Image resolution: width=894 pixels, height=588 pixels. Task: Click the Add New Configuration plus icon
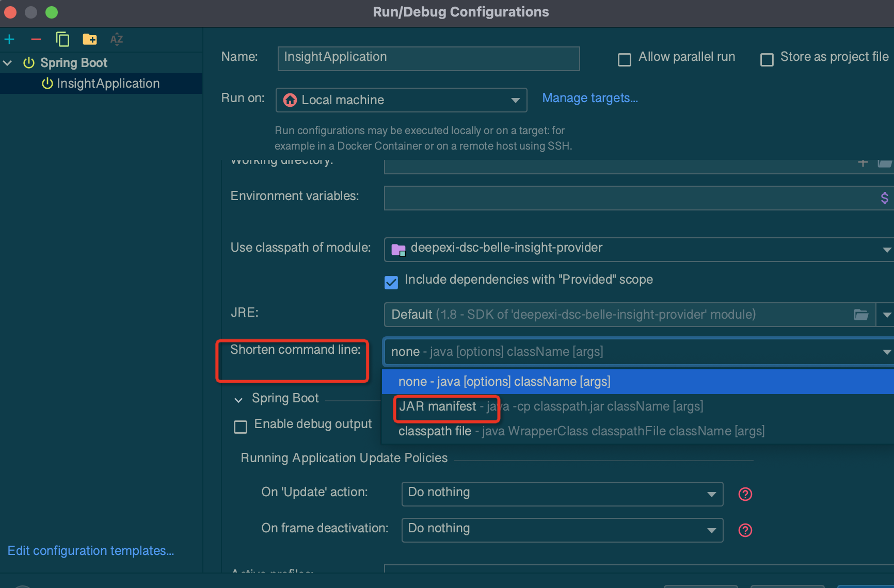tap(9, 39)
